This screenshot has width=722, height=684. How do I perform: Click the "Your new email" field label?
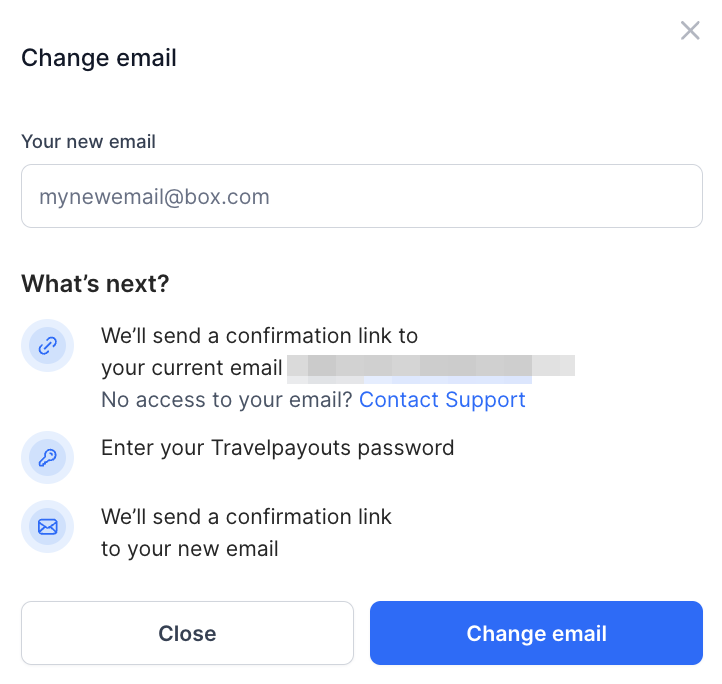pyautogui.click(x=88, y=142)
